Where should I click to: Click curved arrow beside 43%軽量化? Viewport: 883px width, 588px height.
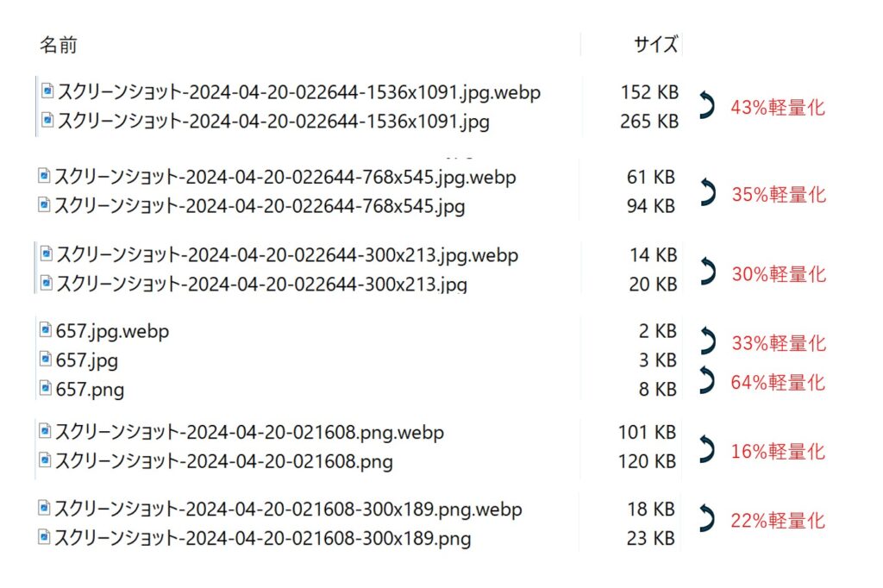coord(706,105)
